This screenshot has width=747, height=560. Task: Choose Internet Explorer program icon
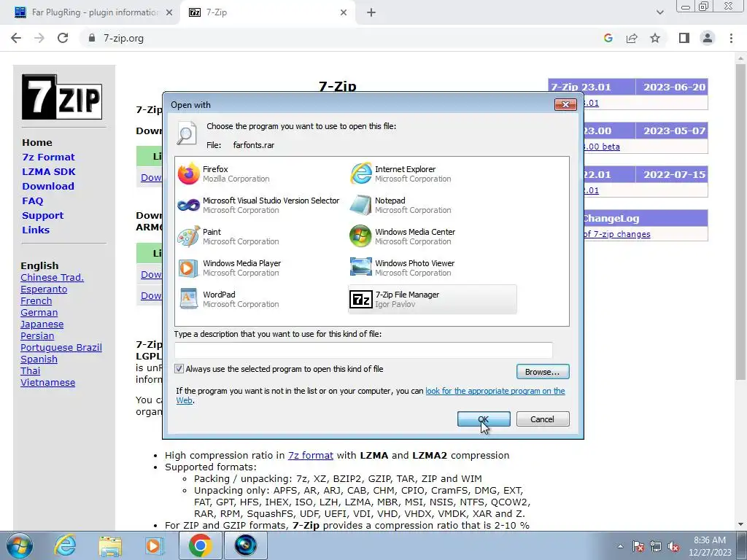click(x=360, y=174)
